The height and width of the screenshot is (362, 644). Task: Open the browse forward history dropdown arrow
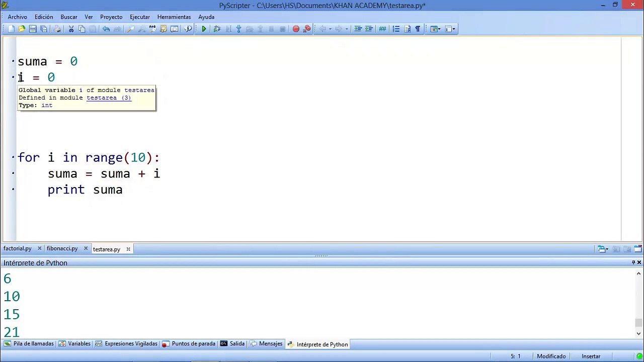[347, 29]
